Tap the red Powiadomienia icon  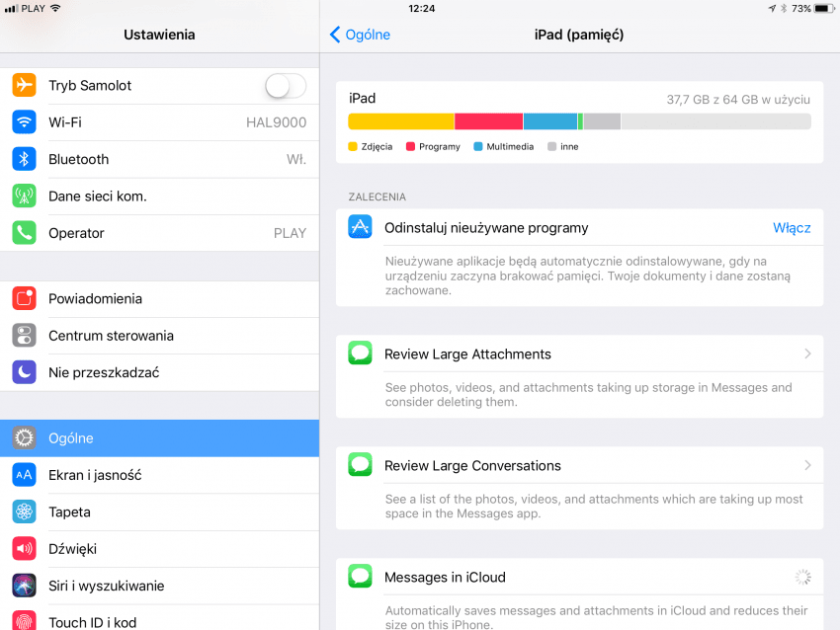[x=24, y=298]
